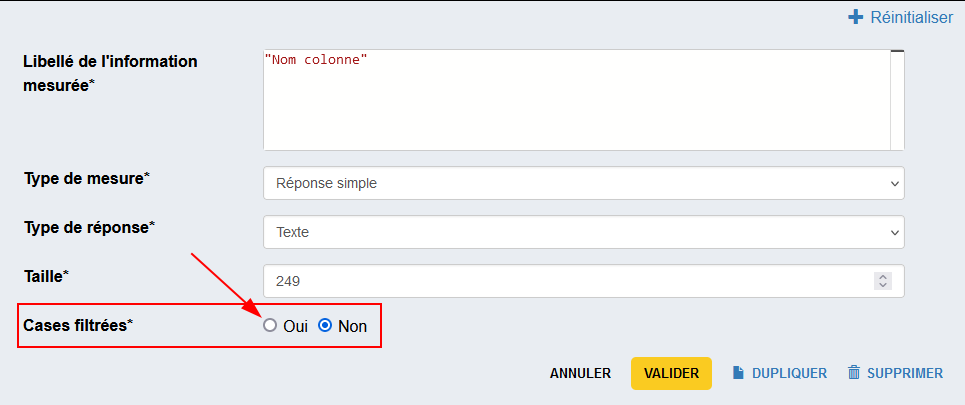Select the Non radio for Cases filtrées
Image resolution: width=965 pixels, height=405 pixels.
(x=324, y=326)
